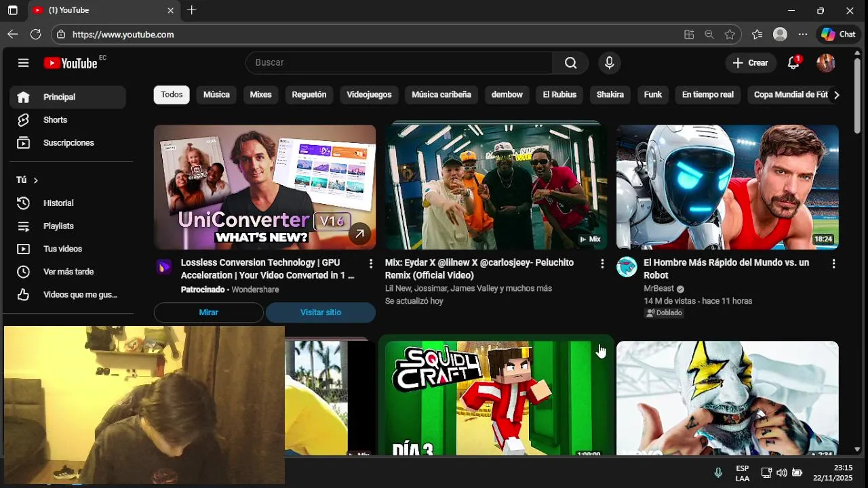Viewport: 868px width, 488px height.
Task: Click the Wondershare advertiser logo
Action: (164, 267)
